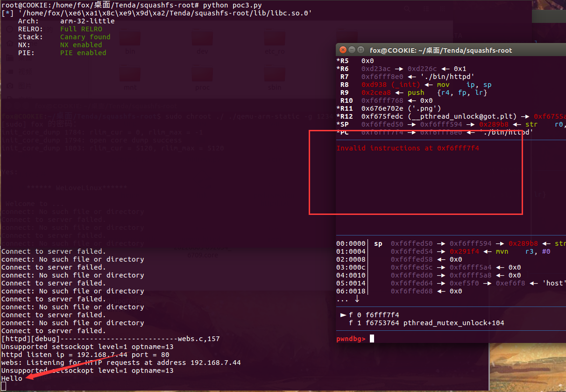The height and width of the screenshot is (392, 566).
Task: Click stack row 00:0000 sp offset label
Action: pos(351,243)
